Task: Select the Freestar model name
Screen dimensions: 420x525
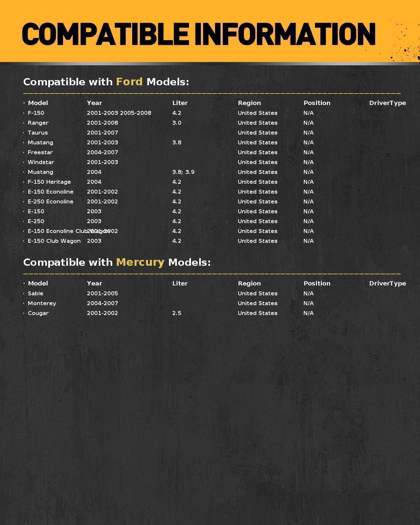Action: [40, 152]
